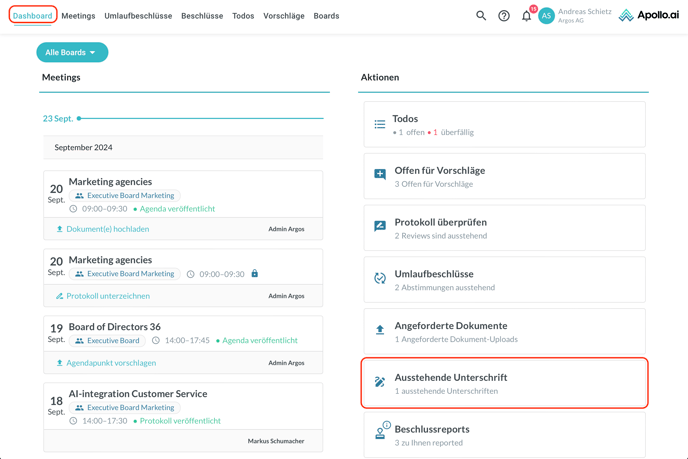Open the Ausstehende Unterschrift card

click(504, 383)
